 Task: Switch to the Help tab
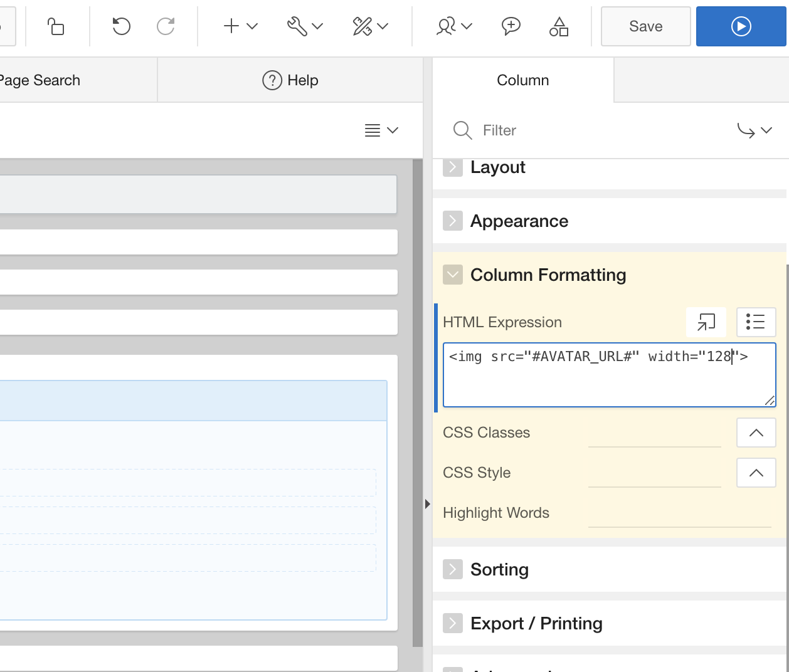(x=290, y=80)
